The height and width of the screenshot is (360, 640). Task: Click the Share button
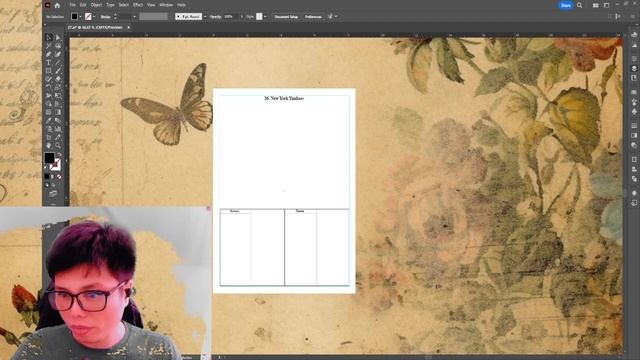click(x=566, y=5)
